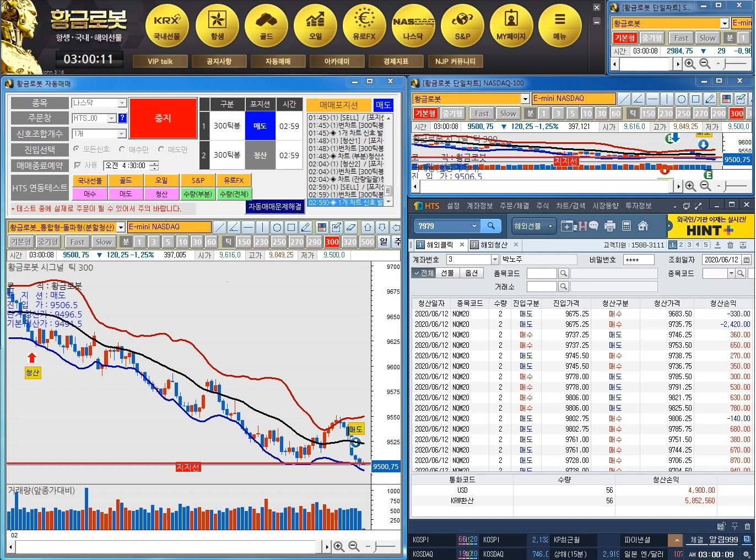Toggle the 전체 filter button in HTS

pyautogui.click(x=423, y=273)
